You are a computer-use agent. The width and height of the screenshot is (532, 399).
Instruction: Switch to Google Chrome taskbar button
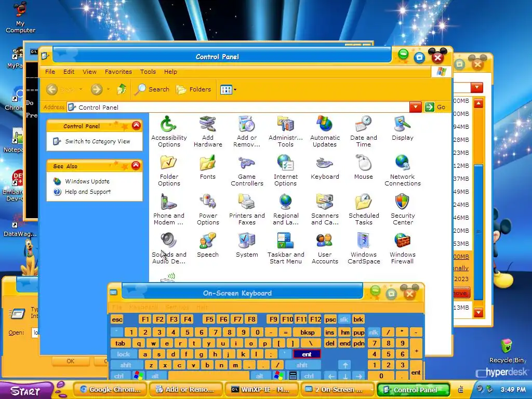click(x=110, y=390)
